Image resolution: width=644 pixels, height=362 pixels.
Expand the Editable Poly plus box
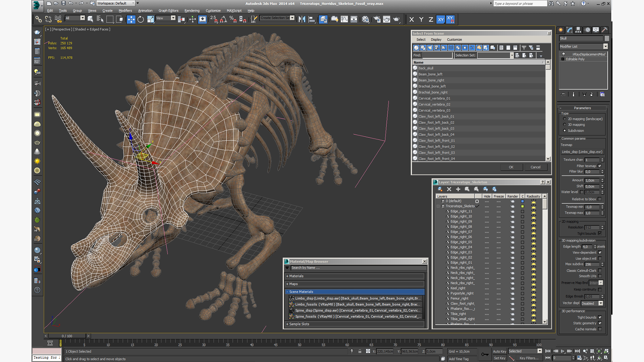coord(563,59)
